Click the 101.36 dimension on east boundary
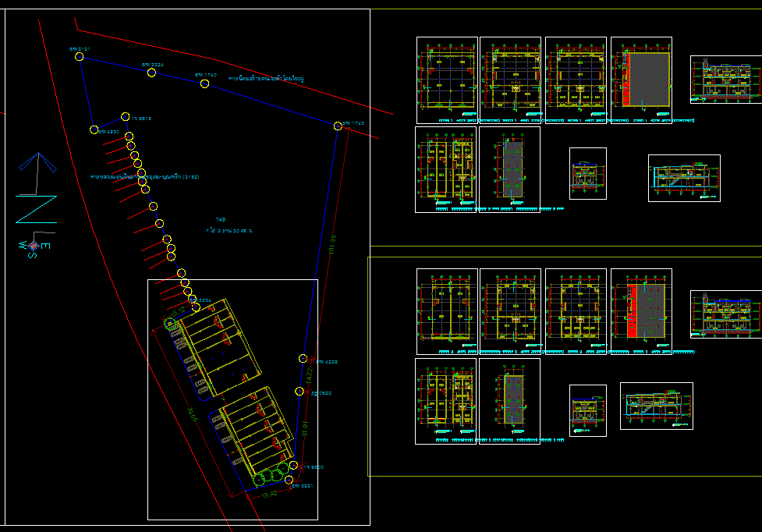Viewport: 762px width, 532px height. pyautogui.click(x=332, y=245)
